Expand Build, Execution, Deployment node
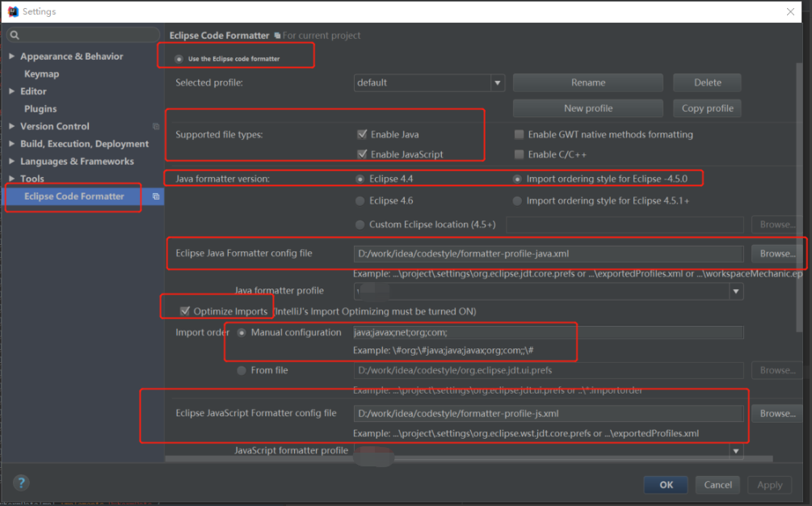The width and height of the screenshot is (812, 506). [11, 143]
